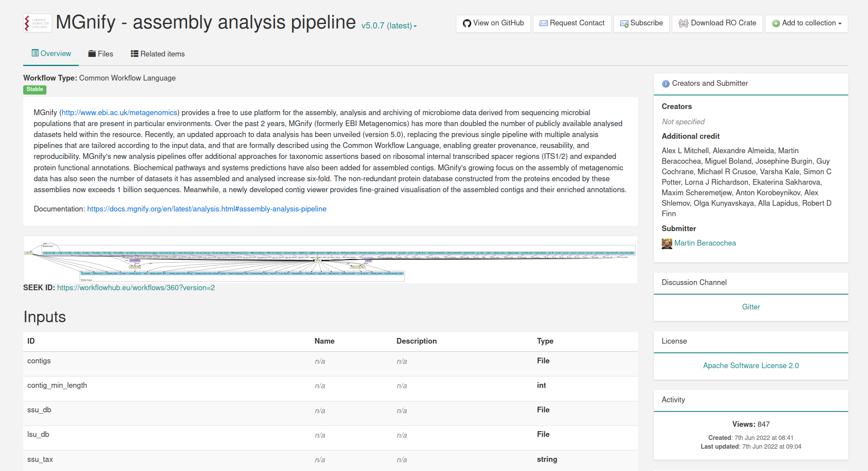Screen dimensions: 868x471
Task: Open Martin Beracochea's profile link
Action: (x=705, y=243)
